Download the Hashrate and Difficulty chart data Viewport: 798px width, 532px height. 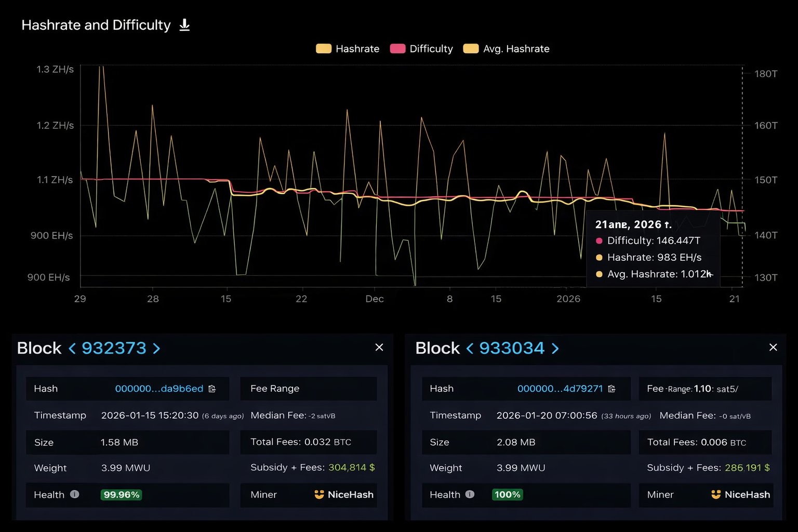(184, 25)
